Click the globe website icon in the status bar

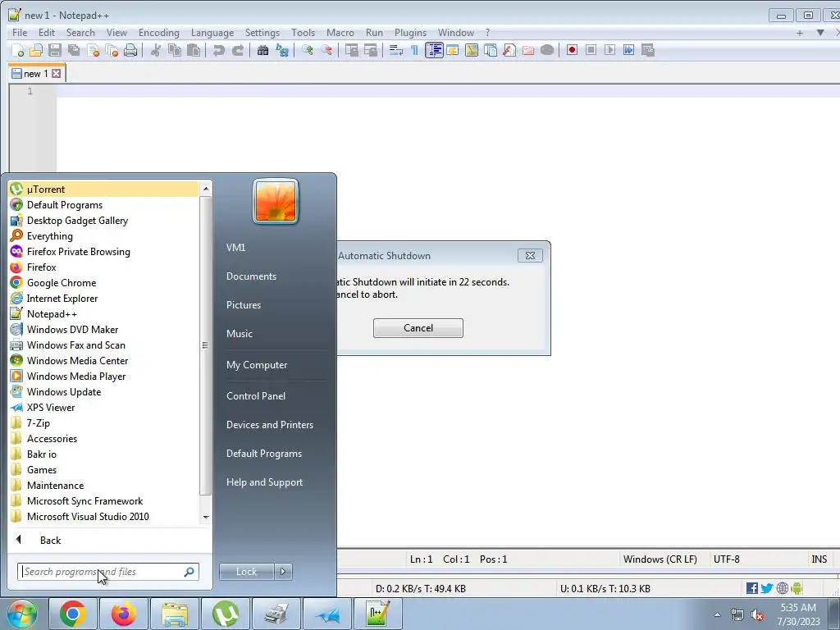pyautogui.click(x=782, y=588)
